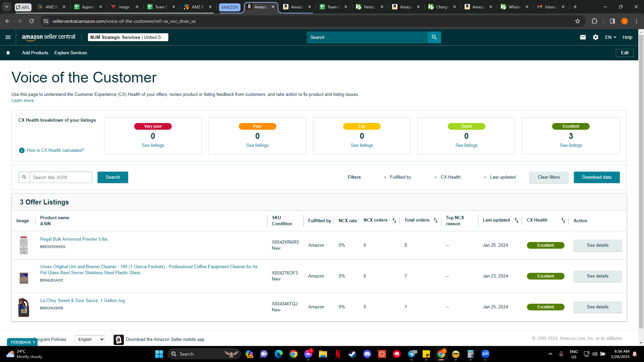Click the teal Search button for listings
This screenshot has height=362, width=644.
point(113,177)
